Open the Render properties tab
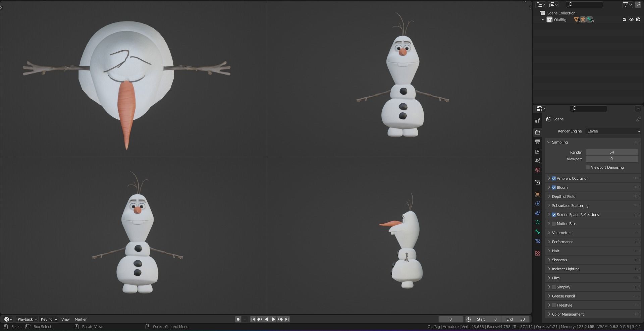Image resolution: width=644 pixels, height=331 pixels. 538,132
